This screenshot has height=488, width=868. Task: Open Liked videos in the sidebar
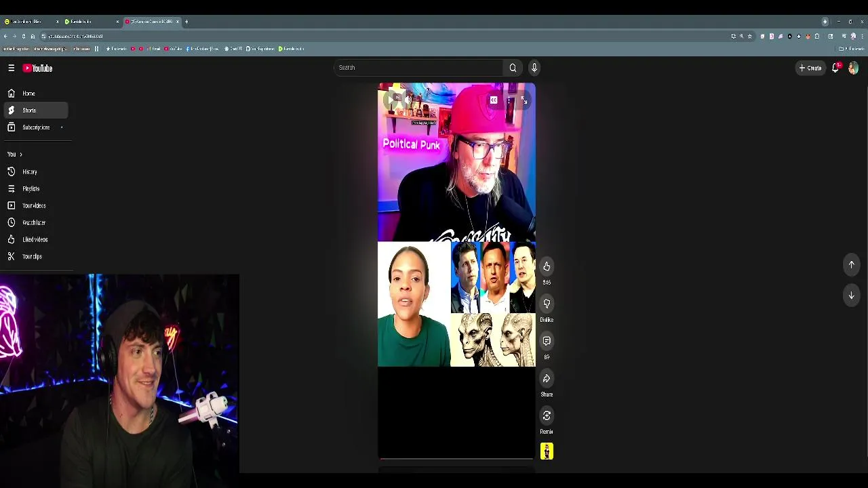point(35,239)
